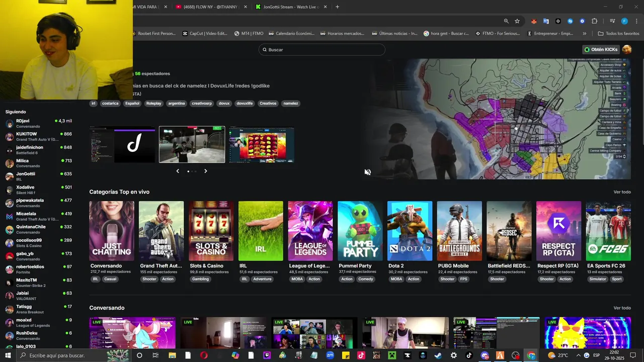
Task: Open the Dota 2 category card
Action: pos(410,231)
